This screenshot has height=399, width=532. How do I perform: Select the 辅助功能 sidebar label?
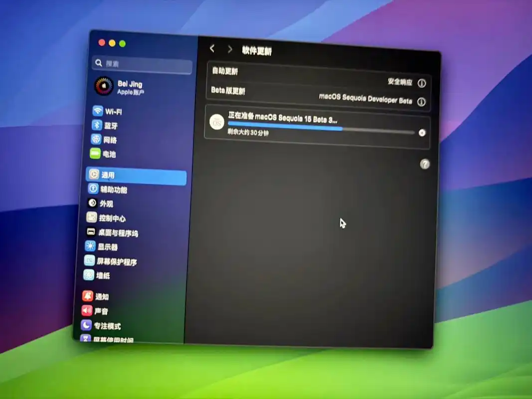coord(114,190)
